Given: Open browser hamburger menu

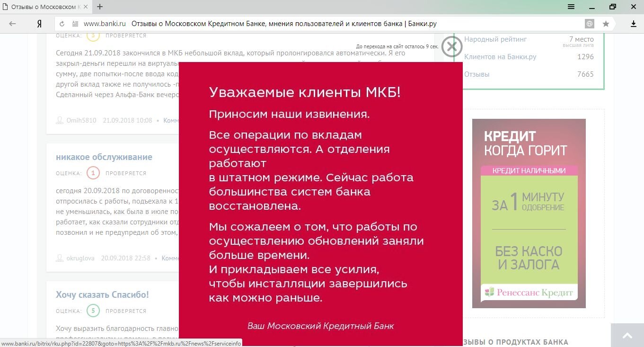Looking at the screenshot, I should tap(571, 7).
